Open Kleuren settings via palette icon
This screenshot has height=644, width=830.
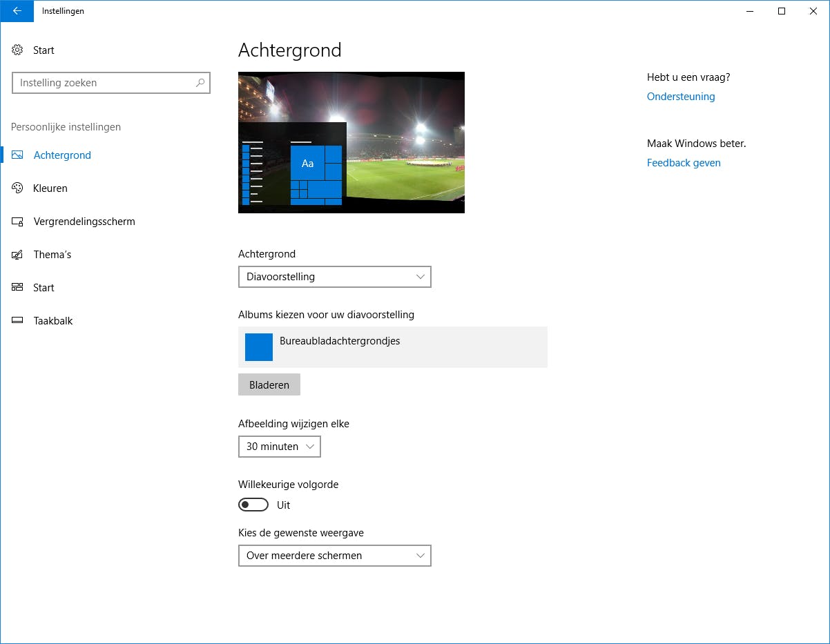point(17,188)
